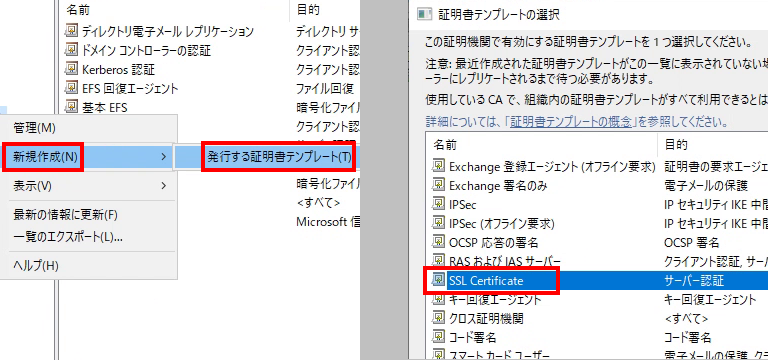Image resolution: width=768 pixels, height=360 pixels.
Task: Click the OCSP 署名 purpose cell
Action: (x=692, y=242)
